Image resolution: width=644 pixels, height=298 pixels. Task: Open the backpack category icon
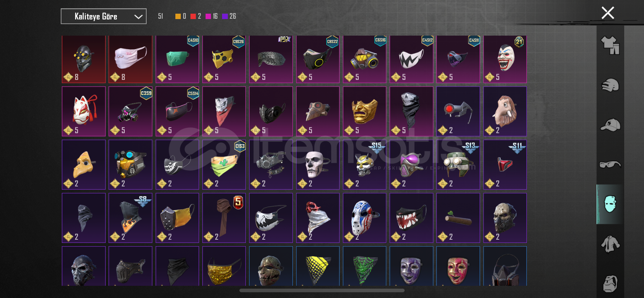click(610, 284)
